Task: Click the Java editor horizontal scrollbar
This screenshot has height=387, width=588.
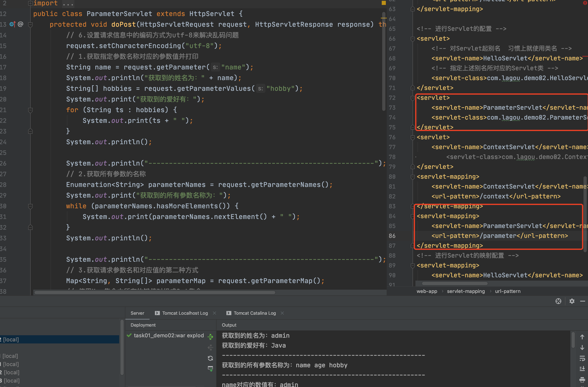Action: (155, 293)
